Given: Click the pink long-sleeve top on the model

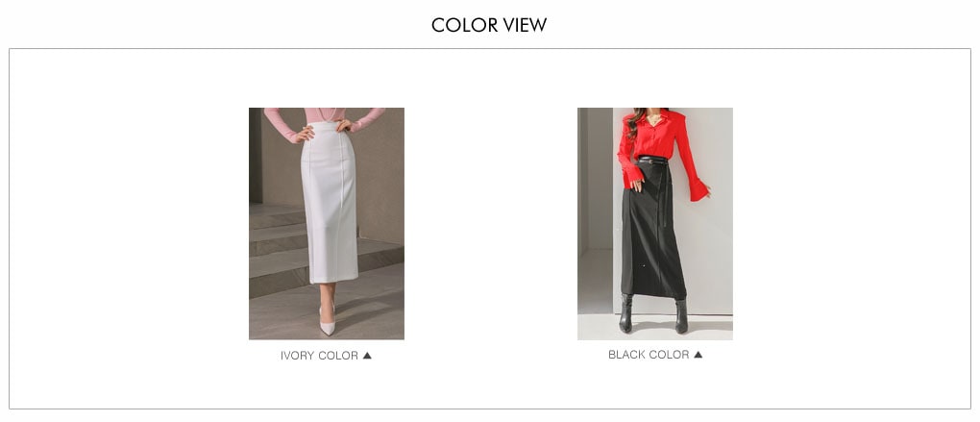Looking at the screenshot, I should [324, 117].
